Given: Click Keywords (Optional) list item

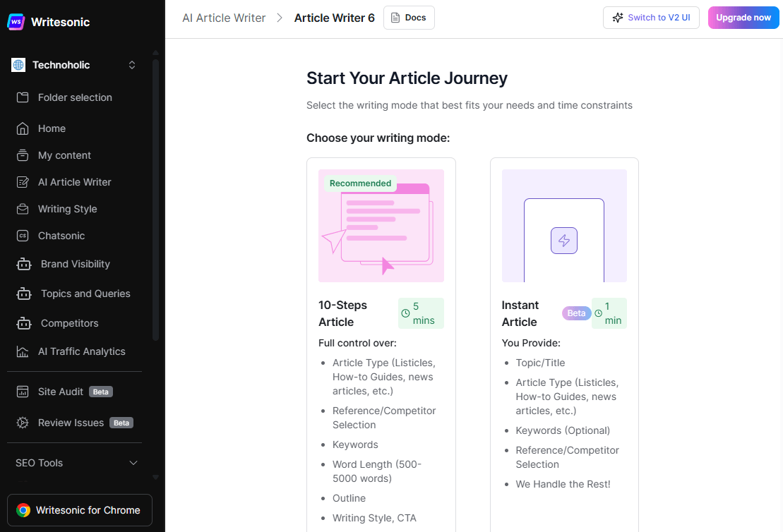Looking at the screenshot, I should [563, 430].
